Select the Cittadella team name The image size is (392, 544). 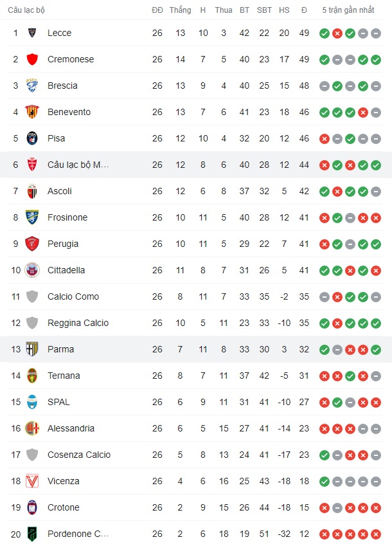tap(66, 270)
